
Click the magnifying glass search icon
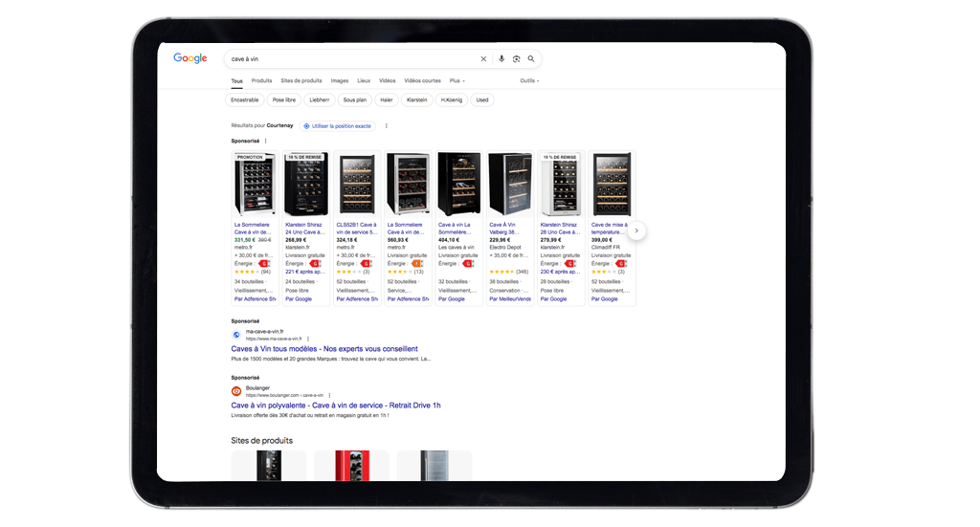[x=531, y=59]
